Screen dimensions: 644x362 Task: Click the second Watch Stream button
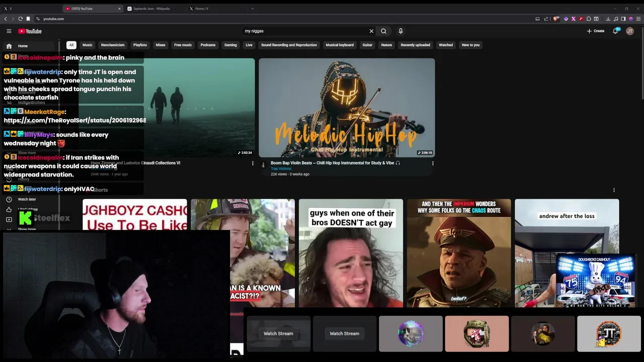[x=344, y=333]
